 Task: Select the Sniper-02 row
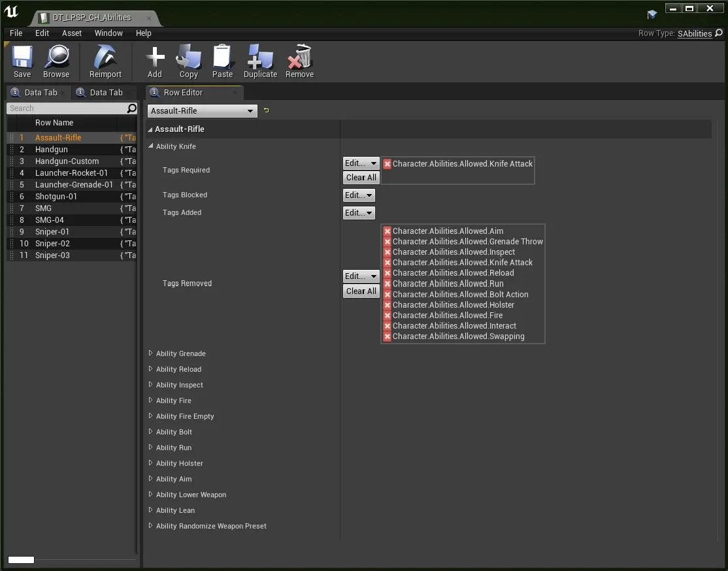pyautogui.click(x=52, y=244)
